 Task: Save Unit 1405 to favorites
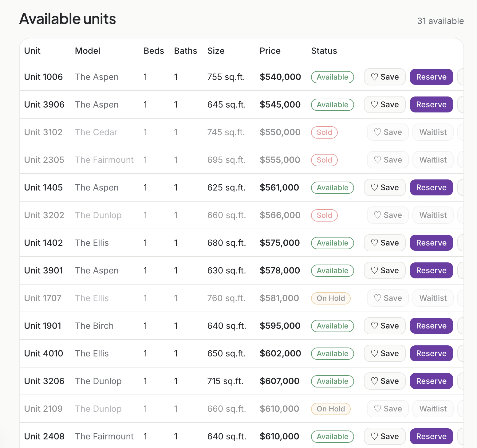(x=385, y=187)
